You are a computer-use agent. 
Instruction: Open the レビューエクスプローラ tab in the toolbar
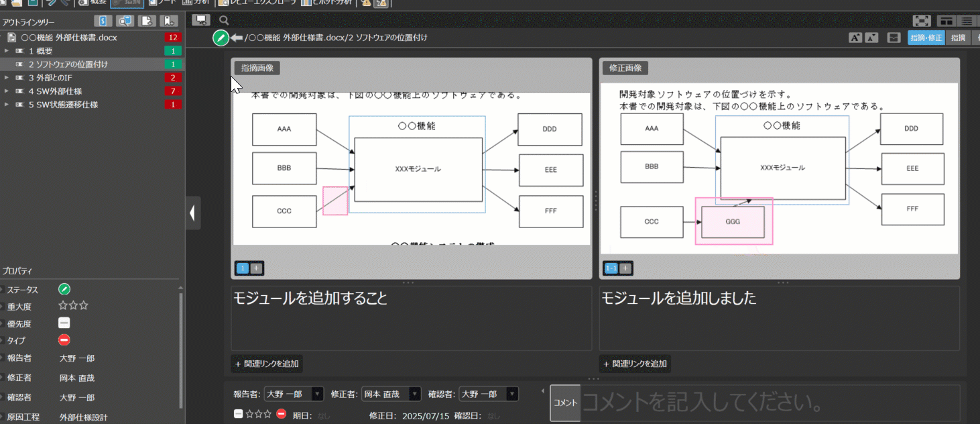click(x=257, y=2)
